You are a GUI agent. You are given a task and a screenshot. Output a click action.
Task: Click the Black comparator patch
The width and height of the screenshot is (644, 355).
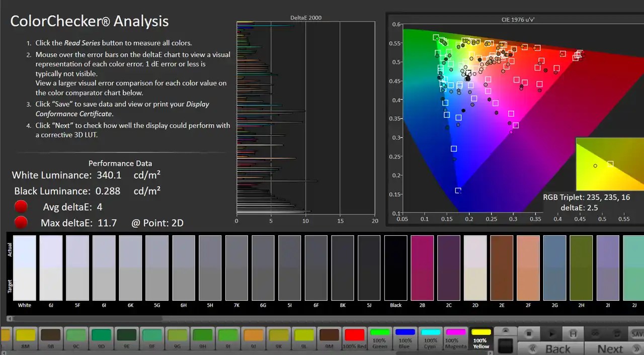[396, 268]
